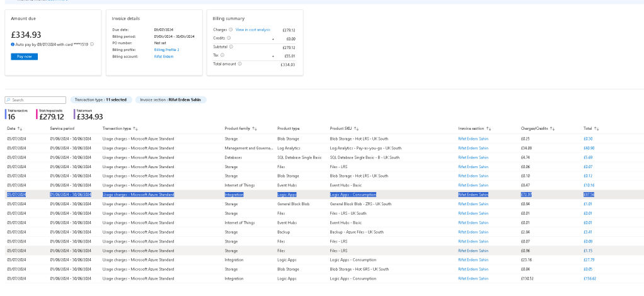Image resolution: width=644 pixels, height=296 pixels.
Task: Open the highlighted £87.56 total link
Action: click(589, 195)
